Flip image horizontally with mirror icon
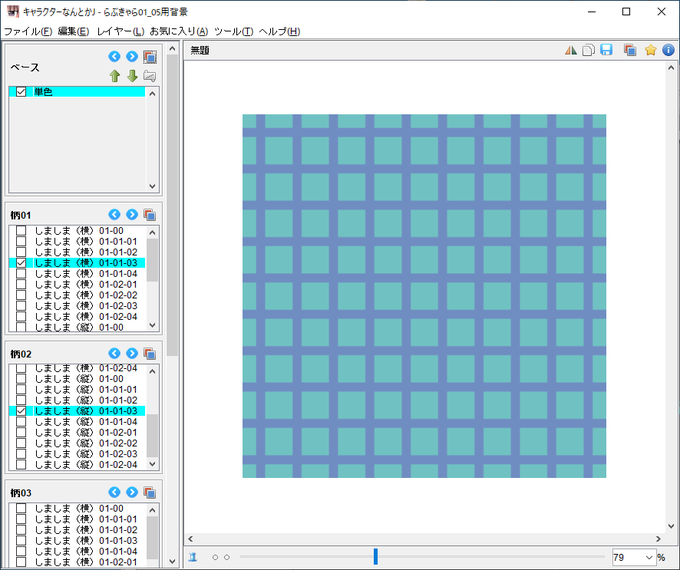 [571, 50]
